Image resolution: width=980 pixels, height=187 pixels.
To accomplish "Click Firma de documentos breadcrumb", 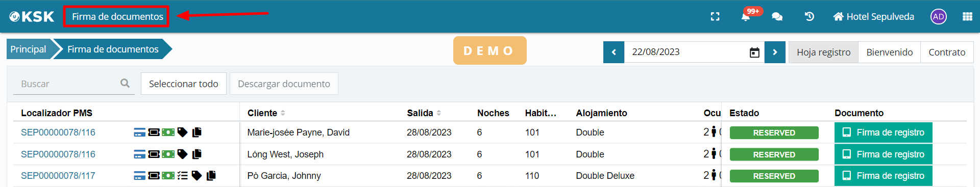I will coord(113,49).
